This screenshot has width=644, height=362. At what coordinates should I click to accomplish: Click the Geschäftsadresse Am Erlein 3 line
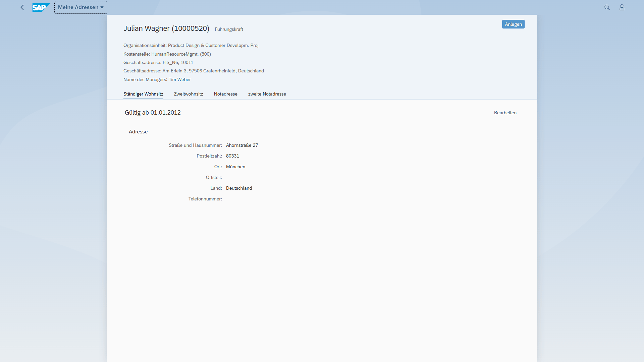point(194,71)
